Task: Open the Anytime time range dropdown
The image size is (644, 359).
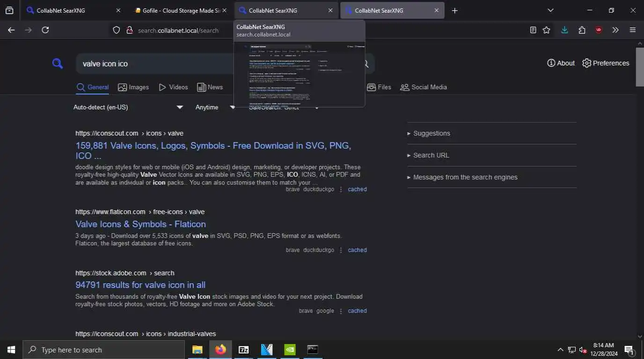Action: click(215, 107)
